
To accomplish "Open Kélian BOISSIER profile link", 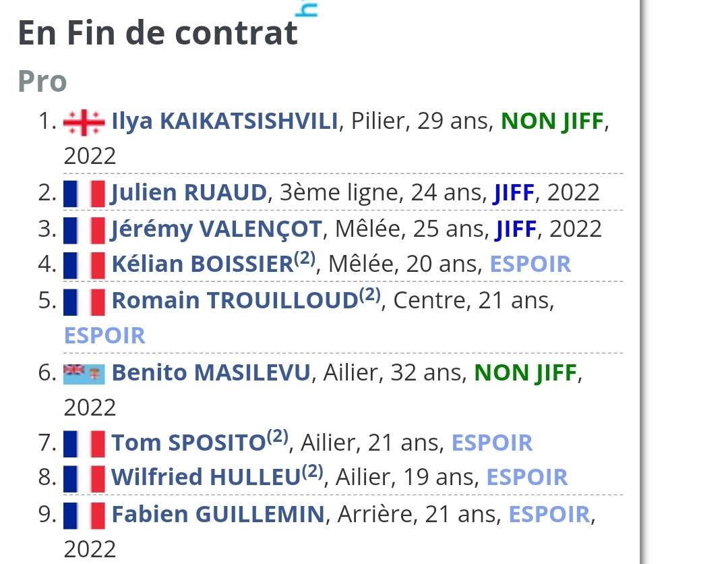I will click(x=202, y=264).
